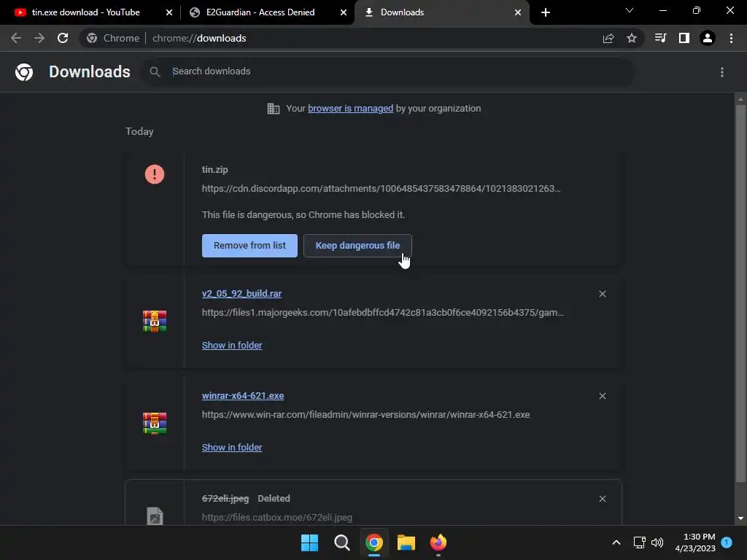The height and width of the screenshot is (560, 747).
Task: Share this page icon
Action: point(608,38)
